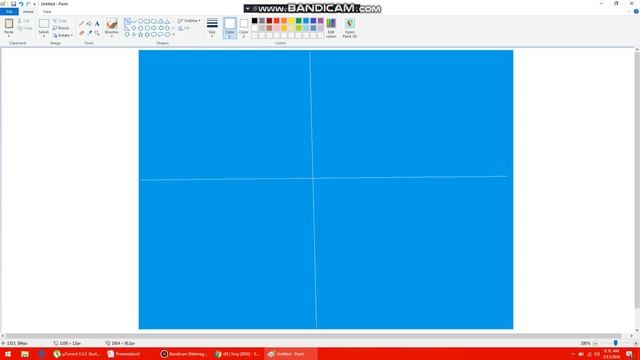Choose the Triangle shape

[167, 21]
